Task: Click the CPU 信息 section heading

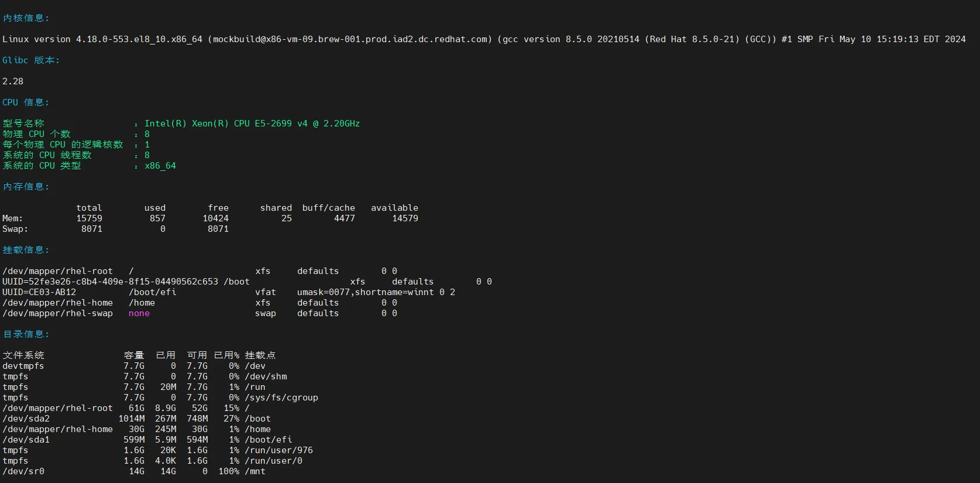Action: coord(26,102)
